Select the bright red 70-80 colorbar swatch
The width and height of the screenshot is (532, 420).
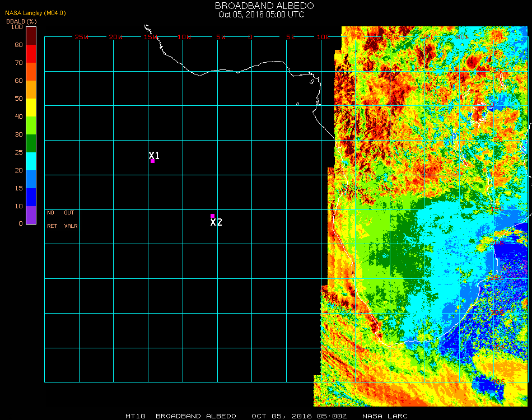tap(31, 54)
